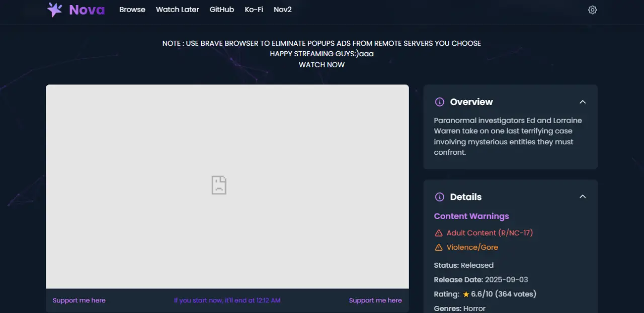The width and height of the screenshot is (644, 313).
Task: Click the left 'Support me here' link
Action: (x=79, y=300)
